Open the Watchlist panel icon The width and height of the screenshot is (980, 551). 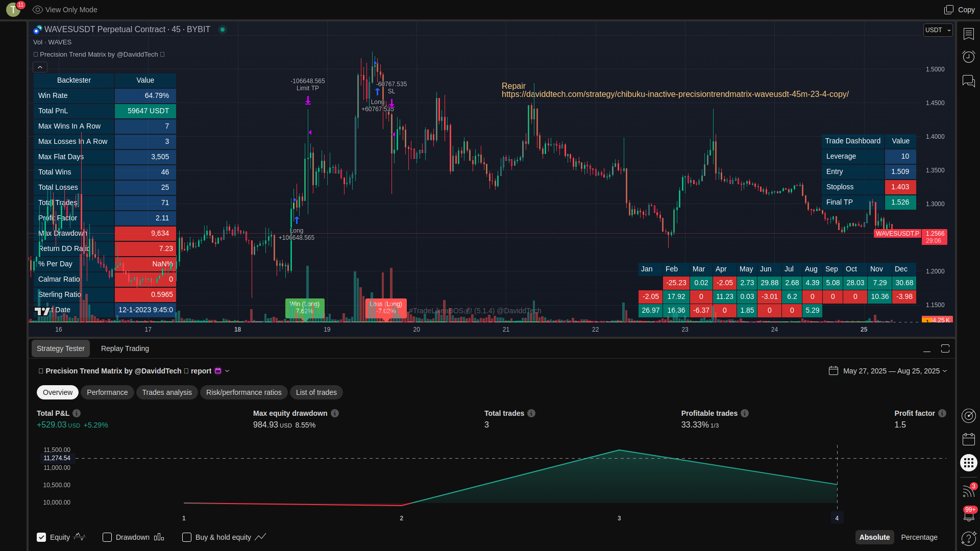point(969,34)
